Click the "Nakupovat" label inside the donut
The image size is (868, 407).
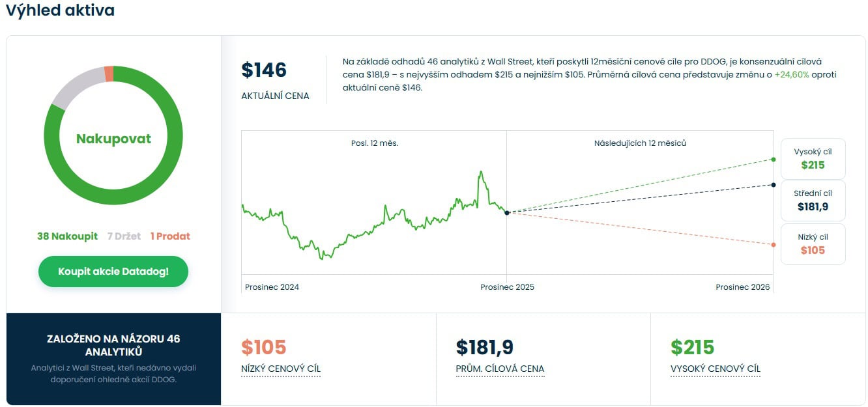pyautogui.click(x=113, y=139)
